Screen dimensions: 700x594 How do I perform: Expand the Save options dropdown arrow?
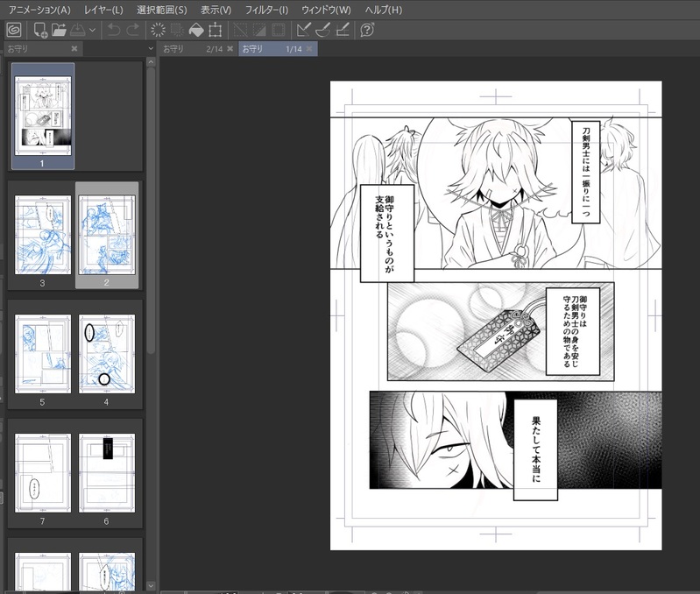tap(92, 31)
